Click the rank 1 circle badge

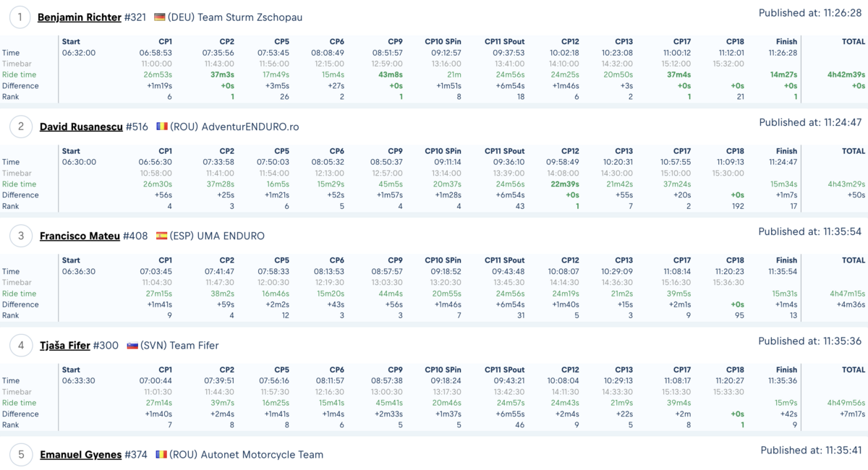pos(20,17)
